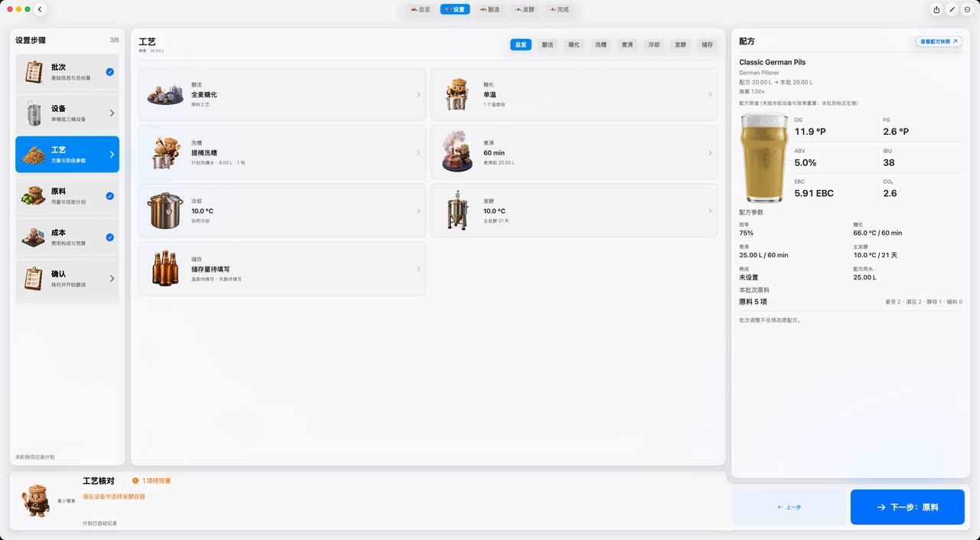Viewport: 980px width, 540px height.
Task: Click the 提桶洗糟 sparge card icon
Action: [x=165, y=152]
